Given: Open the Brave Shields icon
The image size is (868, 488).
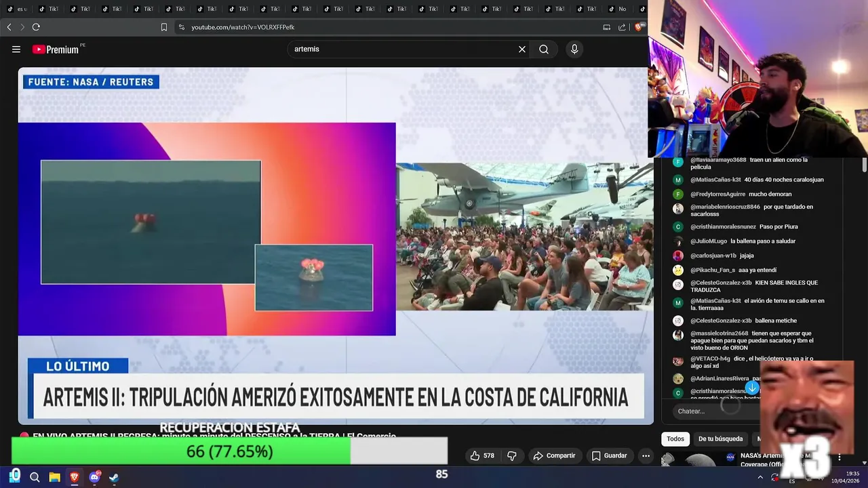Looking at the screenshot, I should coord(638,27).
